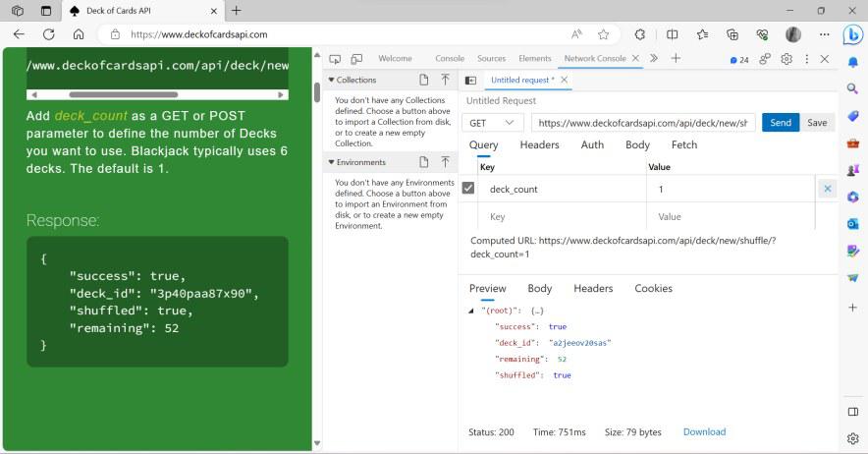Open the request Fetch tab
The width and height of the screenshot is (868, 454).
(684, 144)
